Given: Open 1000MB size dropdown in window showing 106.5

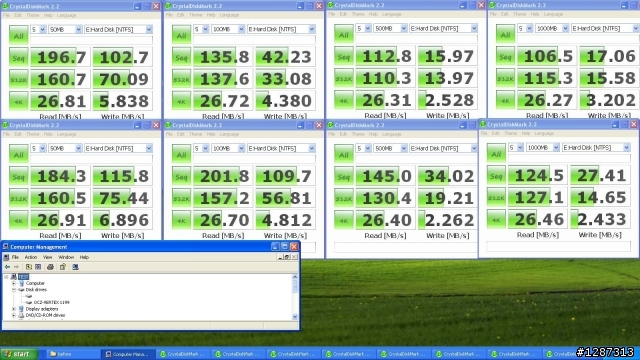Looking at the screenshot, I should coord(565,28).
